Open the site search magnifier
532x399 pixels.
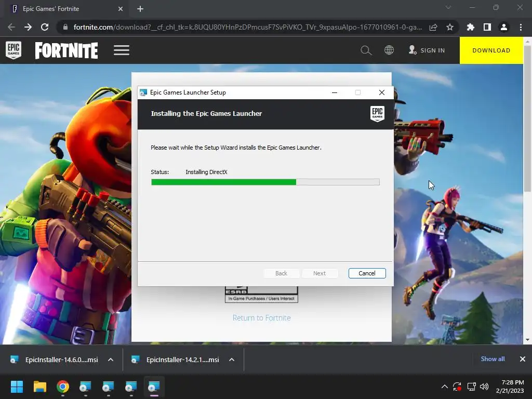click(x=366, y=50)
